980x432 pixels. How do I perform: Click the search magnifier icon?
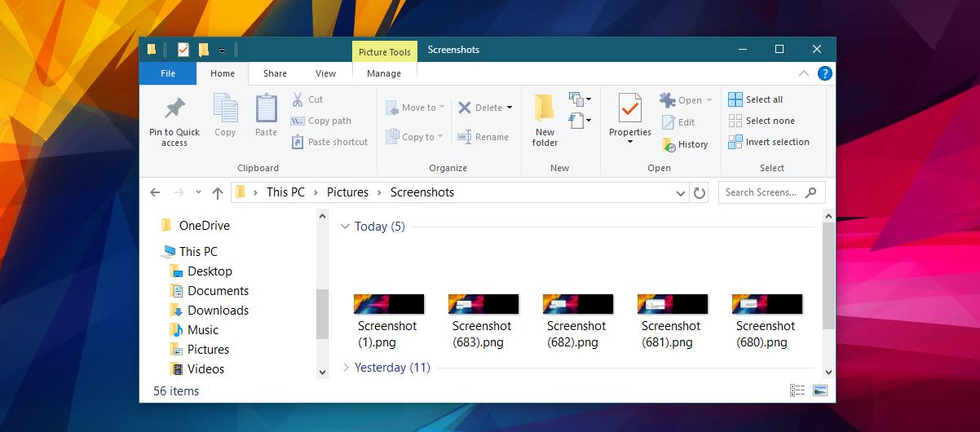[810, 192]
